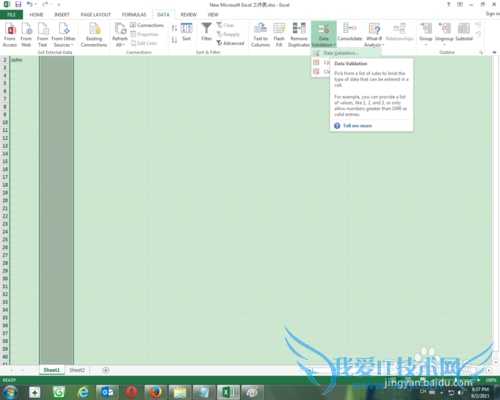
Task: Select cell containing John
Action: pyautogui.click(x=24, y=60)
